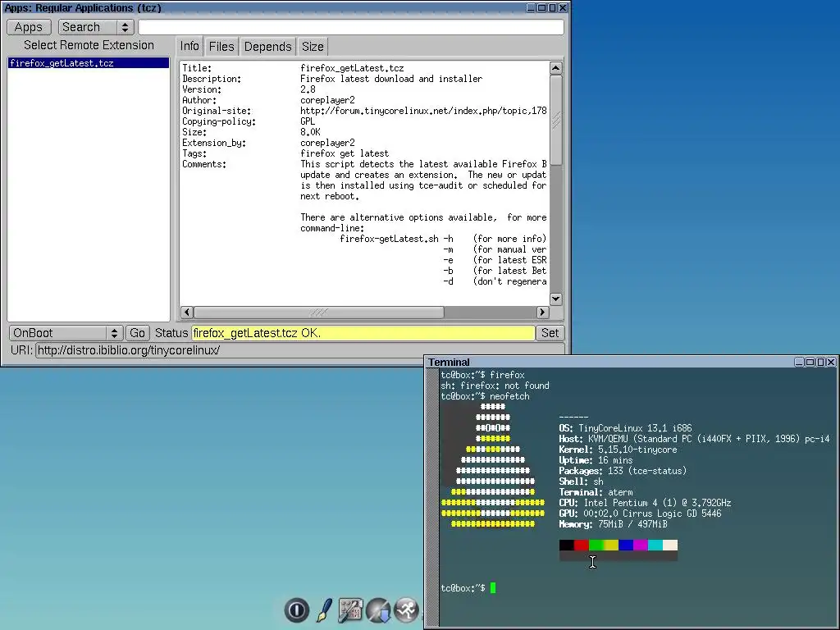Viewport: 840px width, 630px height.
Task: Show the Size tab
Action: click(x=313, y=47)
